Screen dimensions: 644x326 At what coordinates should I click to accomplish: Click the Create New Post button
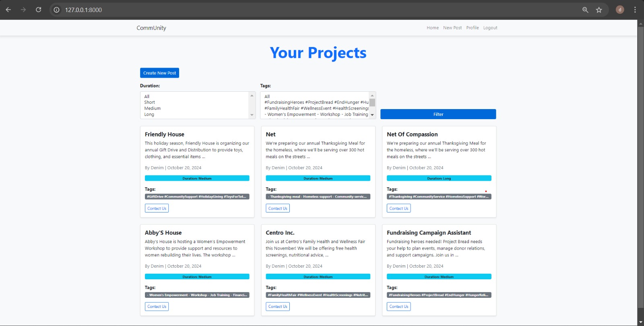[159, 73]
